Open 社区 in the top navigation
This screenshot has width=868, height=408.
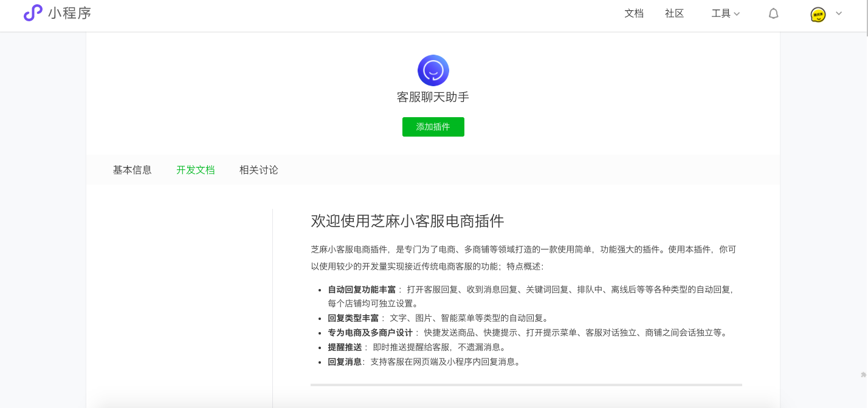coord(675,13)
